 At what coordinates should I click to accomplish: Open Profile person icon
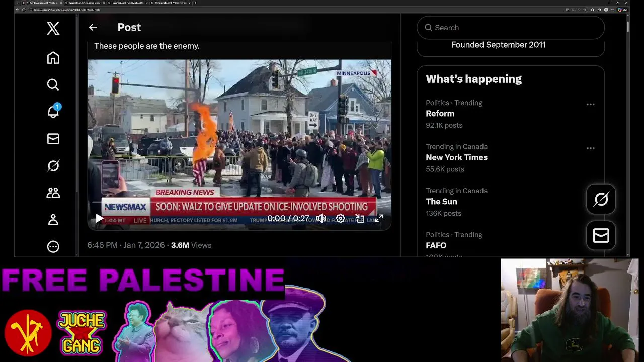(53, 220)
